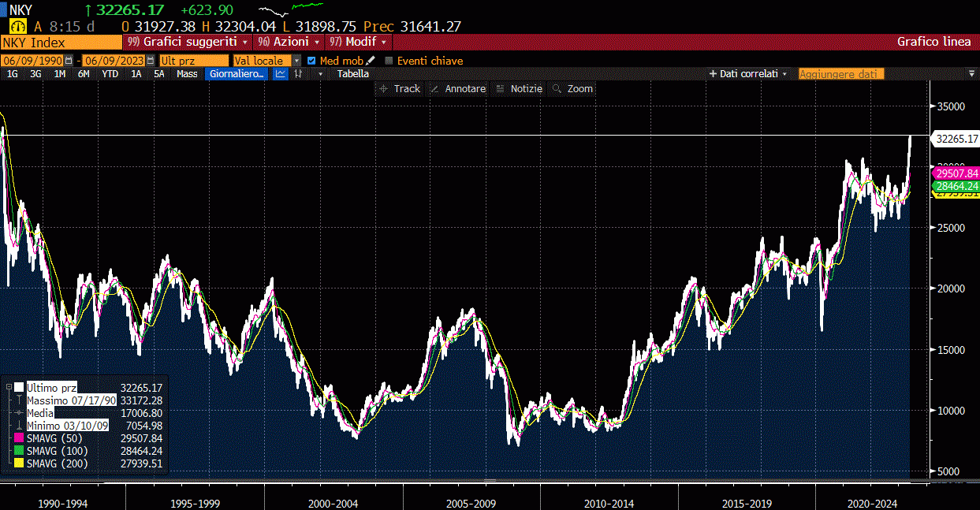The height and width of the screenshot is (510, 980).
Task: Edit the start date 06/09/1990 field
Action: click(x=32, y=61)
